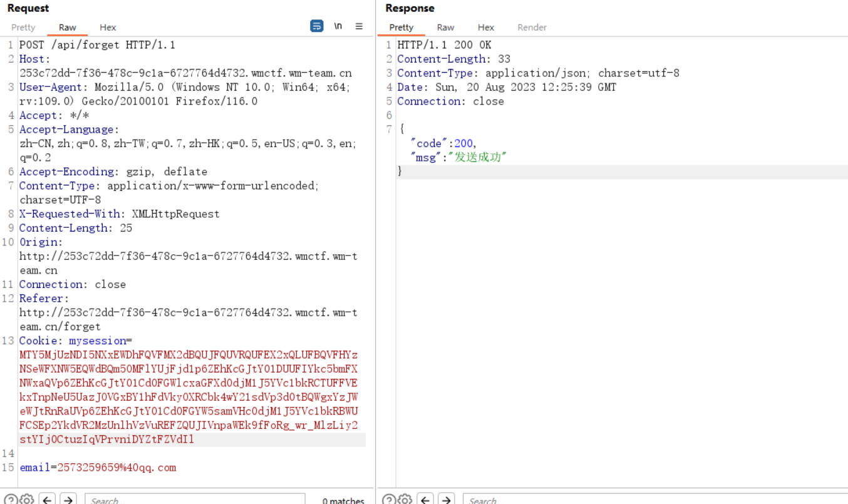
Task: Click the 'User-Agent' header name
Action: [x=51, y=87]
